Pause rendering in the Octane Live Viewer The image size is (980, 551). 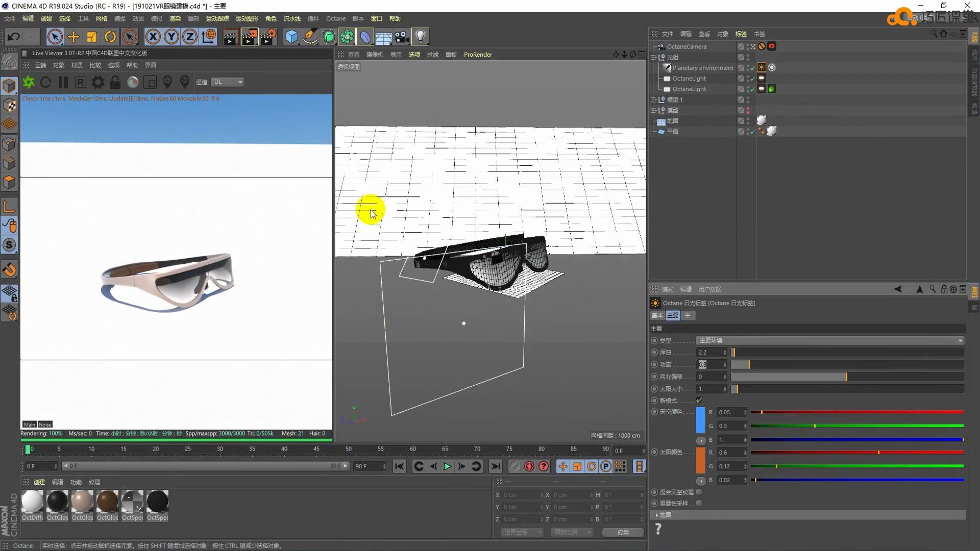click(x=63, y=82)
